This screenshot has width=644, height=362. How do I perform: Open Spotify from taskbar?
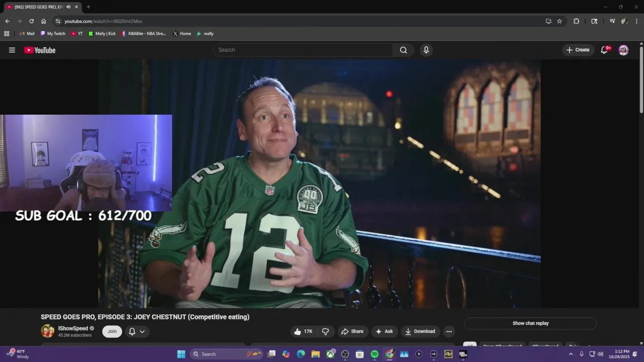[x=374, y=354]
